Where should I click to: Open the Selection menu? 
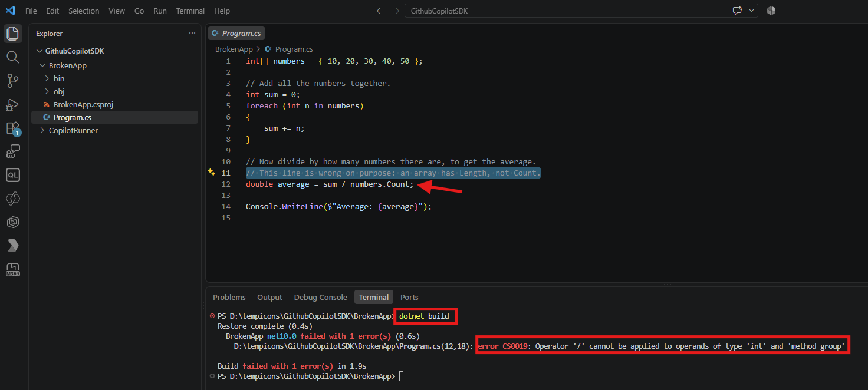84,11
